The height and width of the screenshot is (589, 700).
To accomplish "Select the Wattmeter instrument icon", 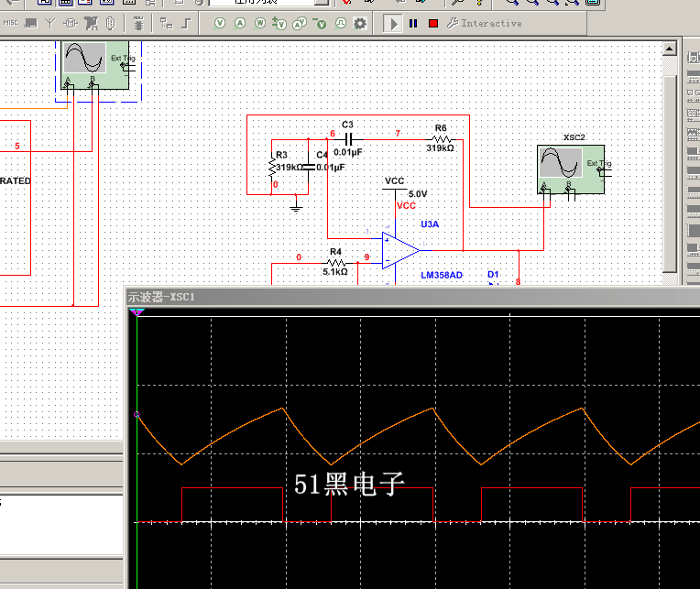I will 694,94.
